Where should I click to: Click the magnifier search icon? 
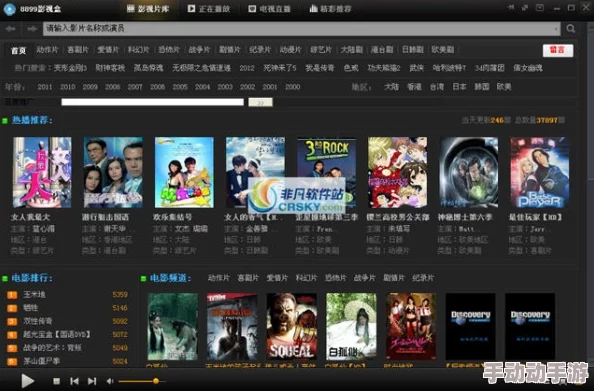coord(571,29)
